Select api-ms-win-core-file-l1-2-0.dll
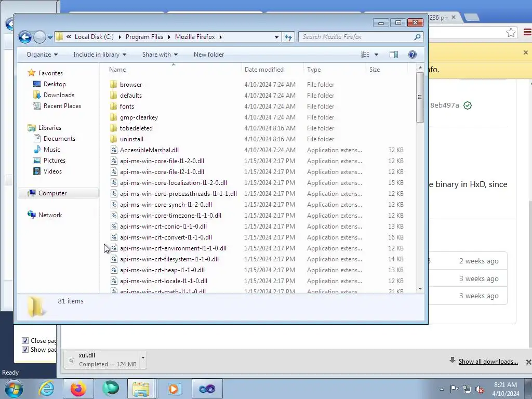The image size is (532, 399). point(162,161)
